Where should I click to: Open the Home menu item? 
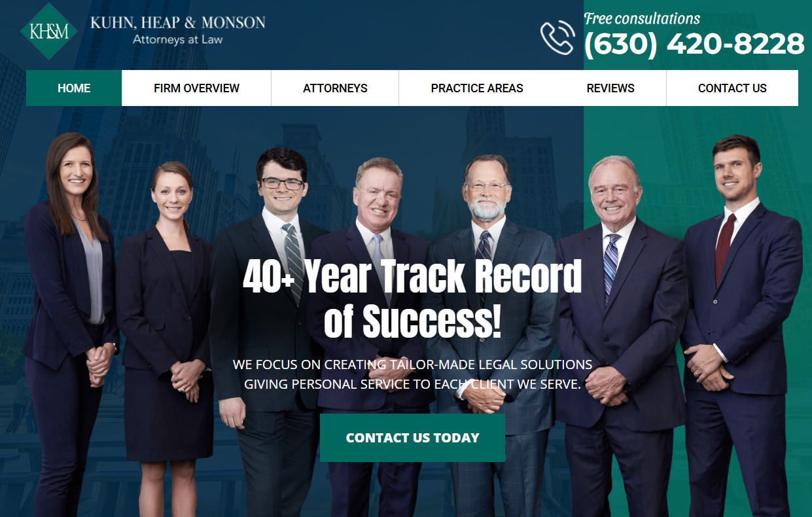tap(74, 88)
